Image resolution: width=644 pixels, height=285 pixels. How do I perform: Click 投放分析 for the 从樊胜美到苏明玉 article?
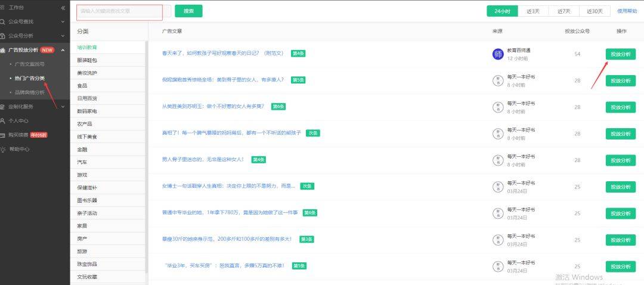(x=621, y=107)
